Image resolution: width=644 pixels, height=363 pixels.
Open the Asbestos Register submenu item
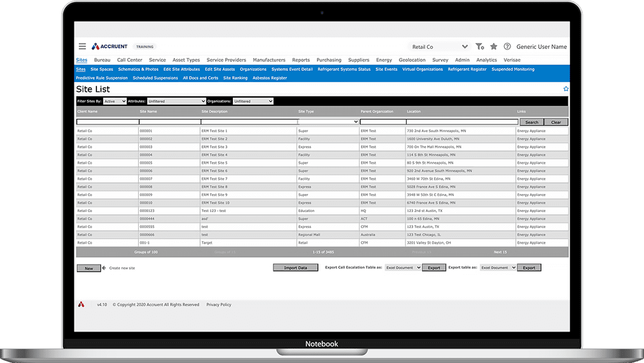pos(270,78)
